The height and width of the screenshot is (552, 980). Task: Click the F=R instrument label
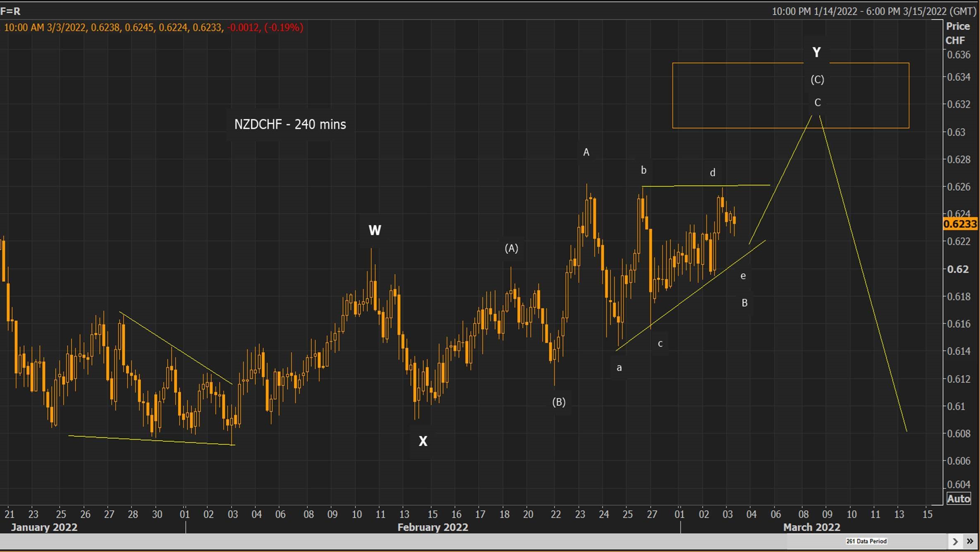pos(11,11)
